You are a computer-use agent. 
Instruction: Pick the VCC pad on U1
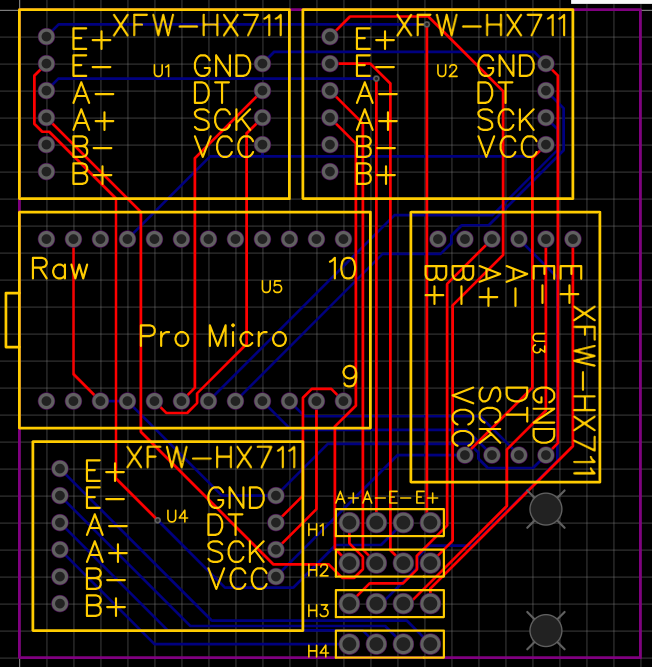click(262, 145)
